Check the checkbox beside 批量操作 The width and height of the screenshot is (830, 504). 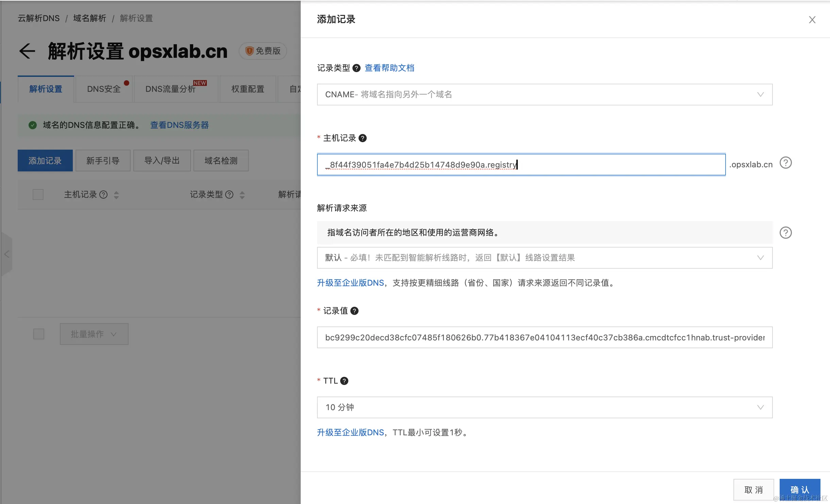[39, 334]
